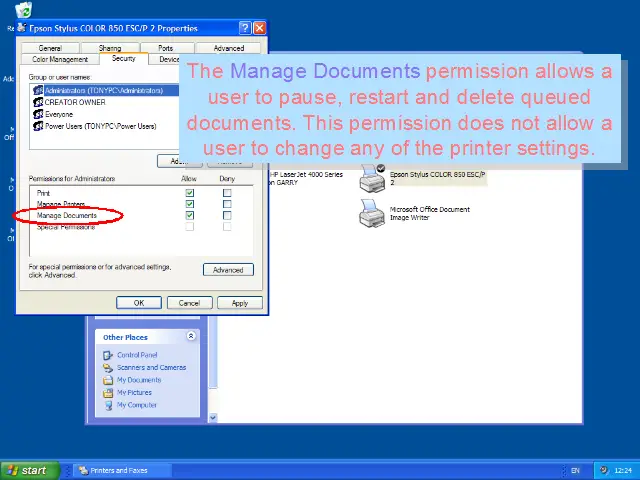Toggle Deny checkbox for Manage Printers
640x480 pixels.
pyautogui.click(x=227, y=204)
